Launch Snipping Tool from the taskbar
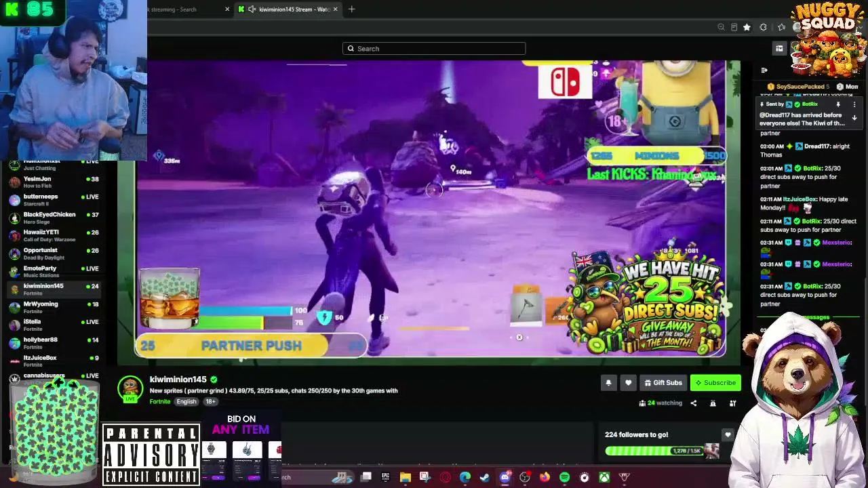Screen dimensions: 868x488 pyautogui.click(x=425, y=477)
